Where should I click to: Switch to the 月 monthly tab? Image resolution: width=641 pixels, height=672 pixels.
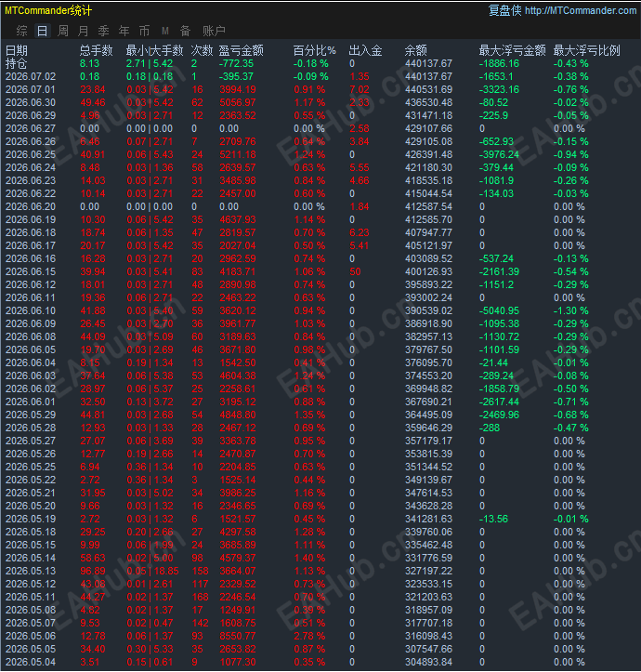coord(83,31)
